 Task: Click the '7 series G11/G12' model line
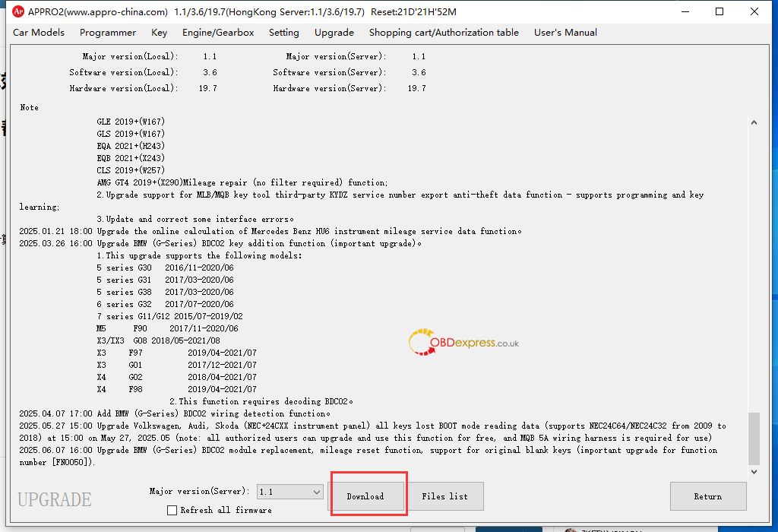tap(169, 317)
